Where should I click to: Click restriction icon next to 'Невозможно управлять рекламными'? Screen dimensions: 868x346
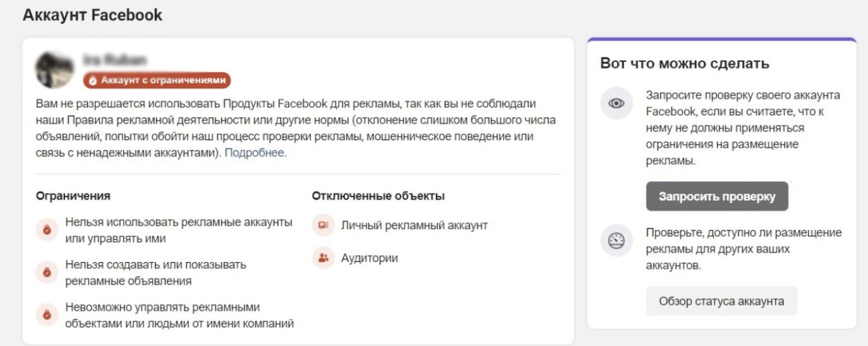click(47, 314)
